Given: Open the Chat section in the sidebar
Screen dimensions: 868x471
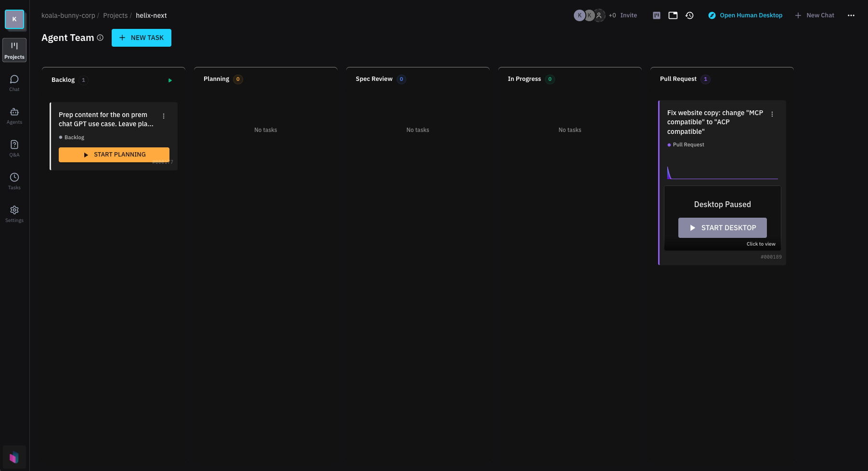Looking at the screenshot, I should [14, 83].
